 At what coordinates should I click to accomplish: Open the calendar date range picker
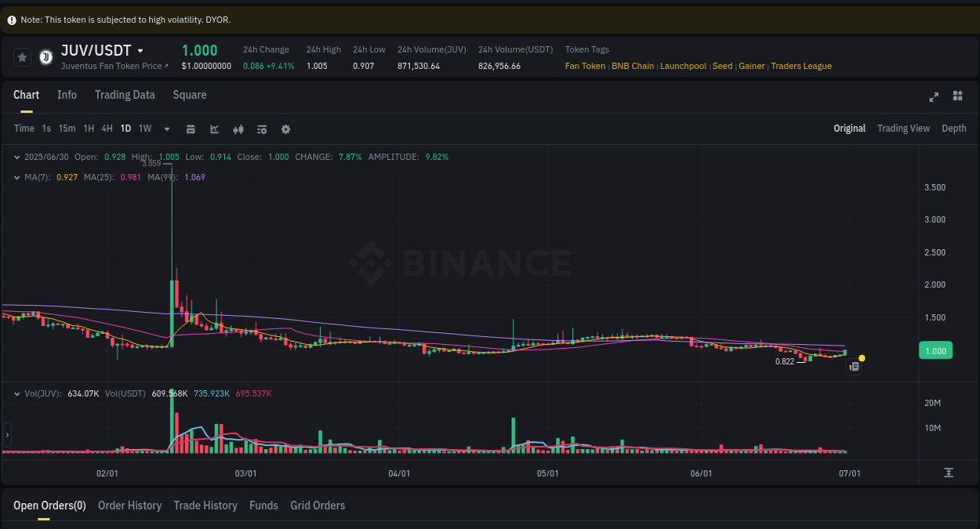191,128
